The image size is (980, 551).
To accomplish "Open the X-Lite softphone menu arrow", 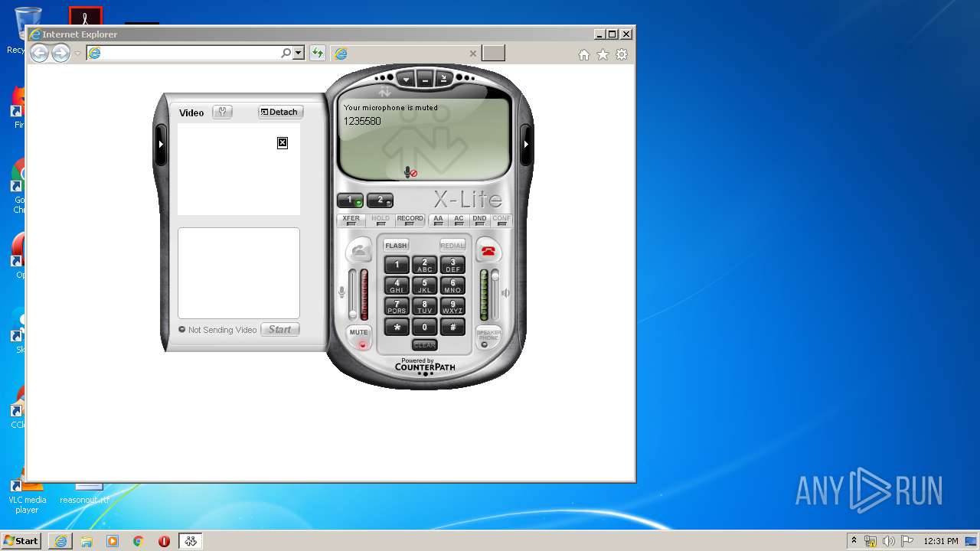I will point(406,79).
